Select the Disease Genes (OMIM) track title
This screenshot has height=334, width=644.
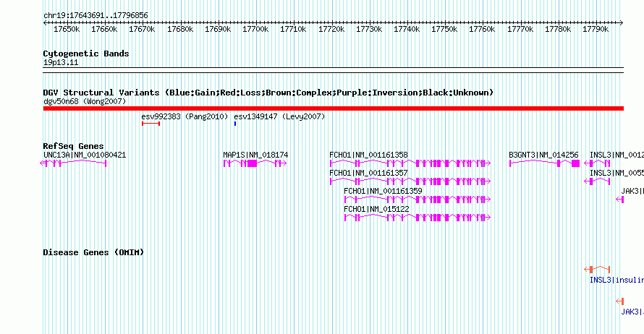93,252
